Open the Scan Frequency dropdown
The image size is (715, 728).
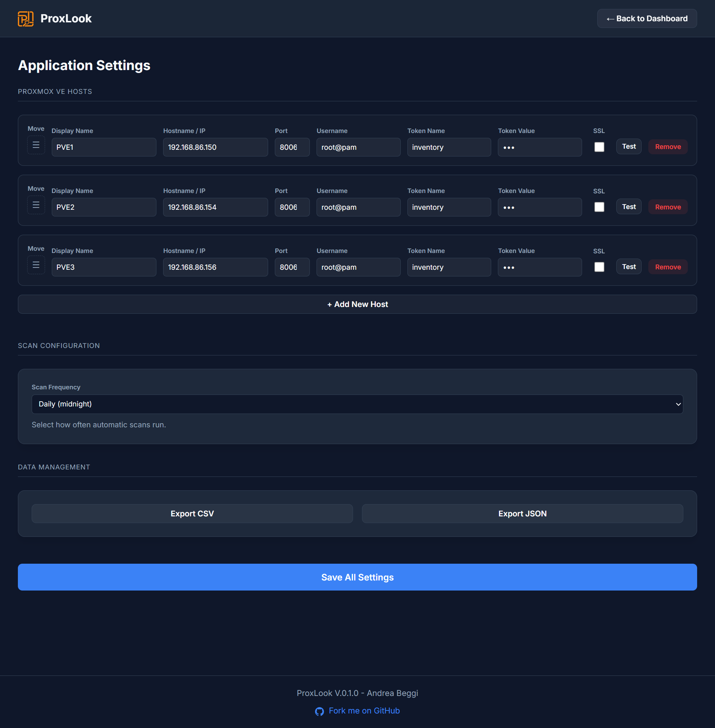(x=357, y=404)
